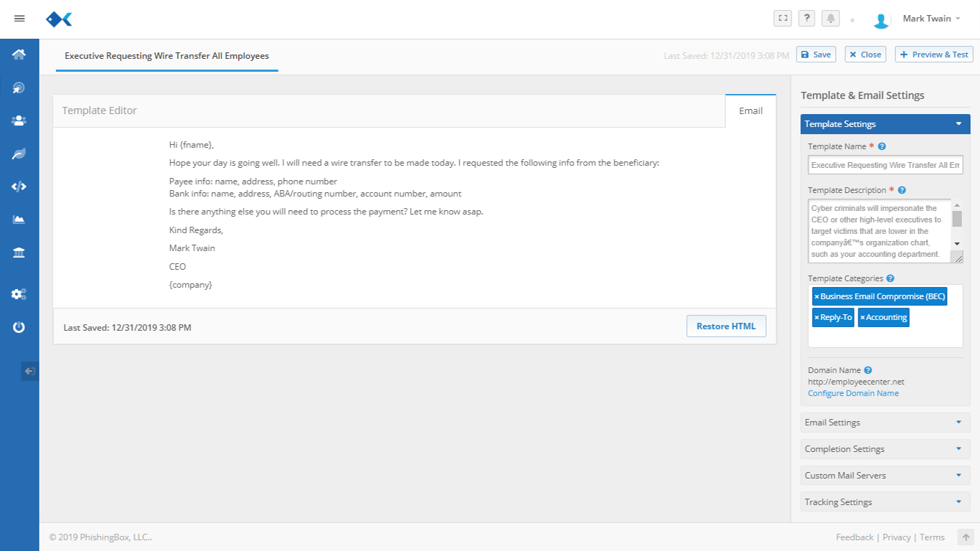980x551 pixels.
Task: Expand the Email Settings section
Action: [885, 423]
